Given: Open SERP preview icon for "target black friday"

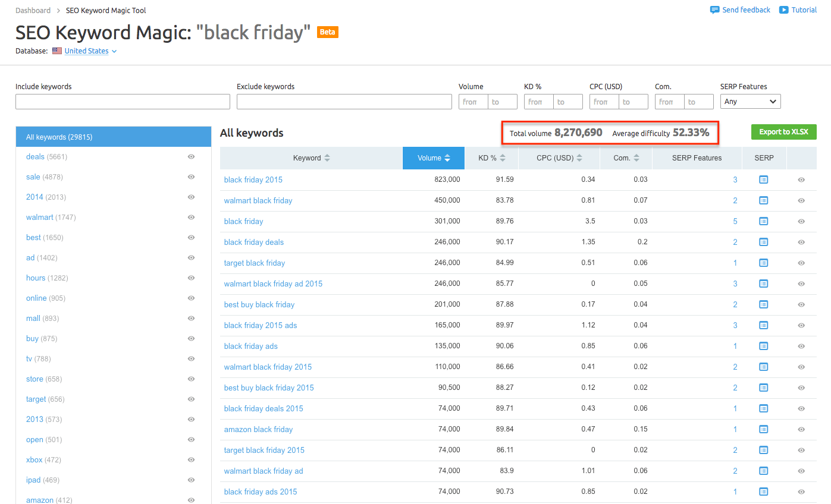Looking at the screenshot, I should (x=764, y=263).
